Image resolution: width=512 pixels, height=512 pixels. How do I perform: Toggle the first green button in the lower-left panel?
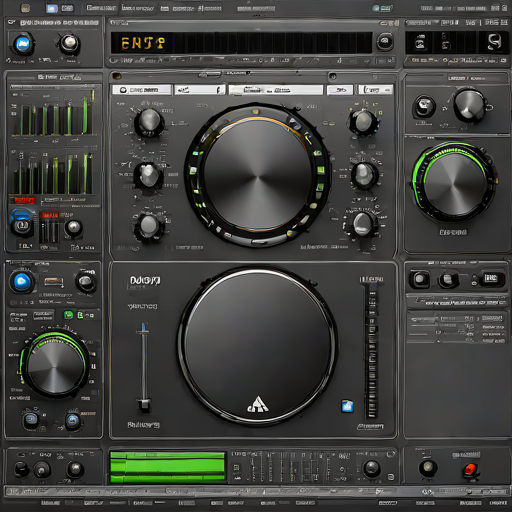point(68,315)
